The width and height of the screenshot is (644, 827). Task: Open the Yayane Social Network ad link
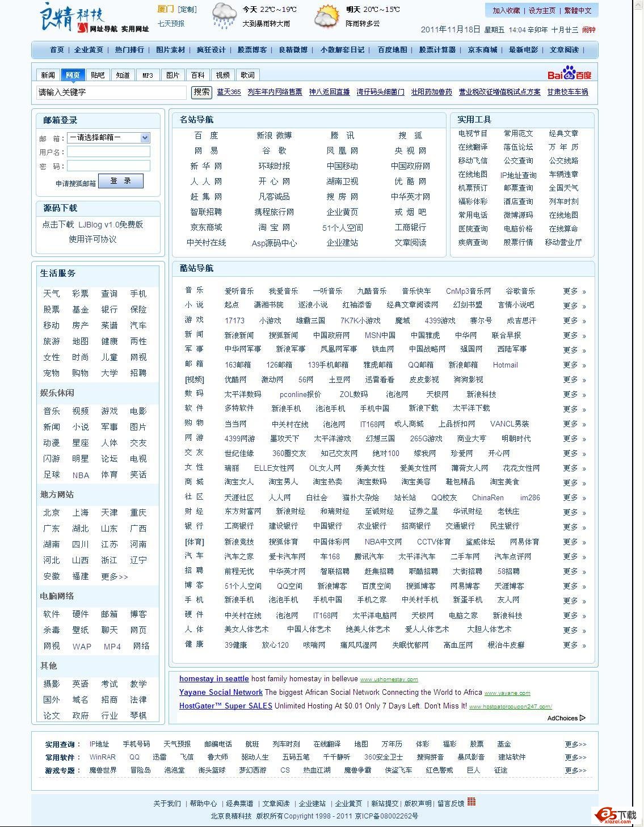[221, 692]
